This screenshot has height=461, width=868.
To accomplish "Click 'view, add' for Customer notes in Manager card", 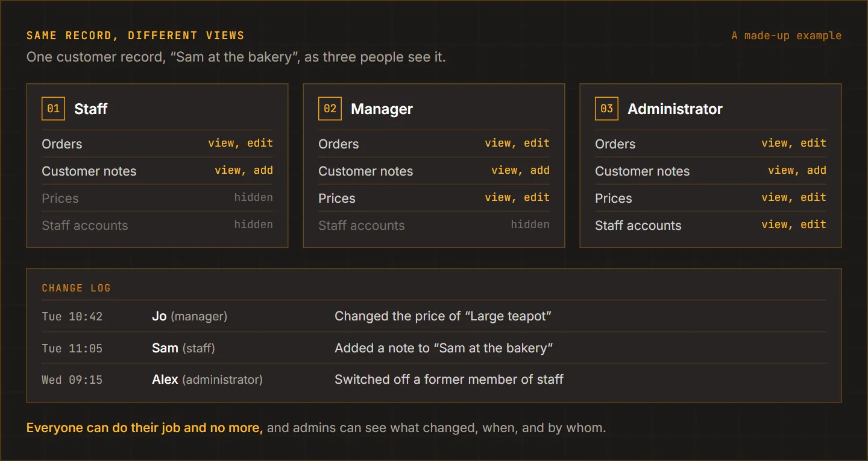I will coord(520,170).
